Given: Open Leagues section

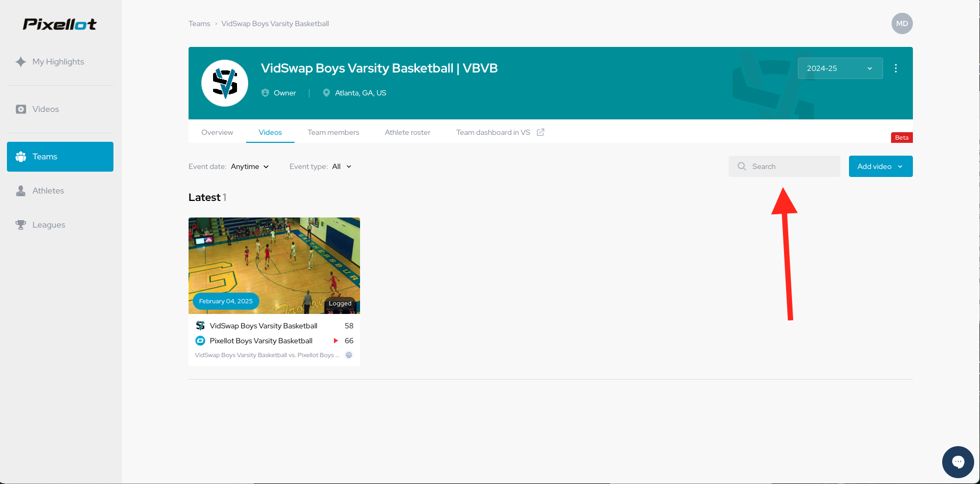Looking at the screenshot, I should point(48,225).
